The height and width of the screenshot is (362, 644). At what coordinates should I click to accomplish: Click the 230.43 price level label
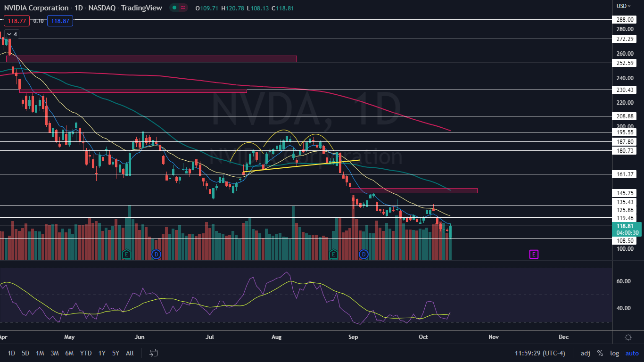click(x=625, y=90)
